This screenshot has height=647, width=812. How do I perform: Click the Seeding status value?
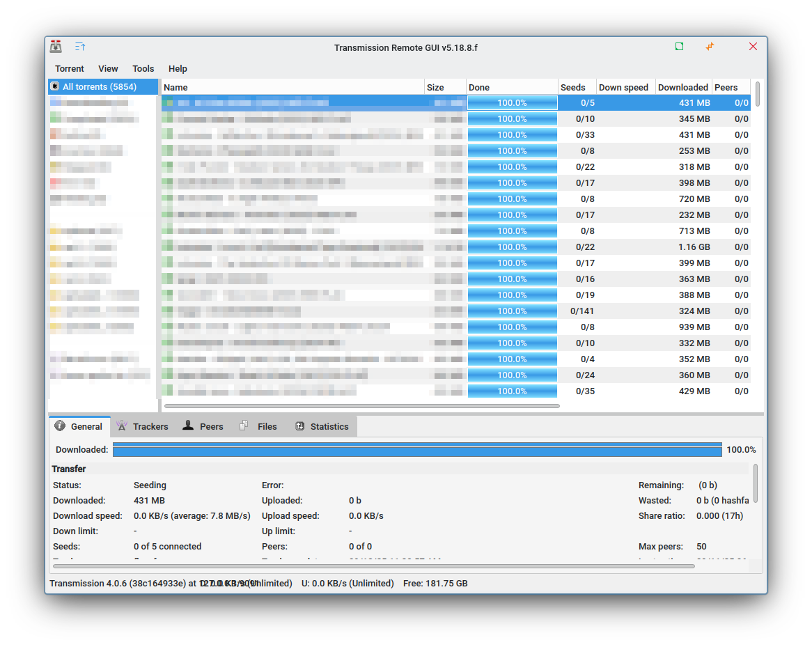(150, 485)
